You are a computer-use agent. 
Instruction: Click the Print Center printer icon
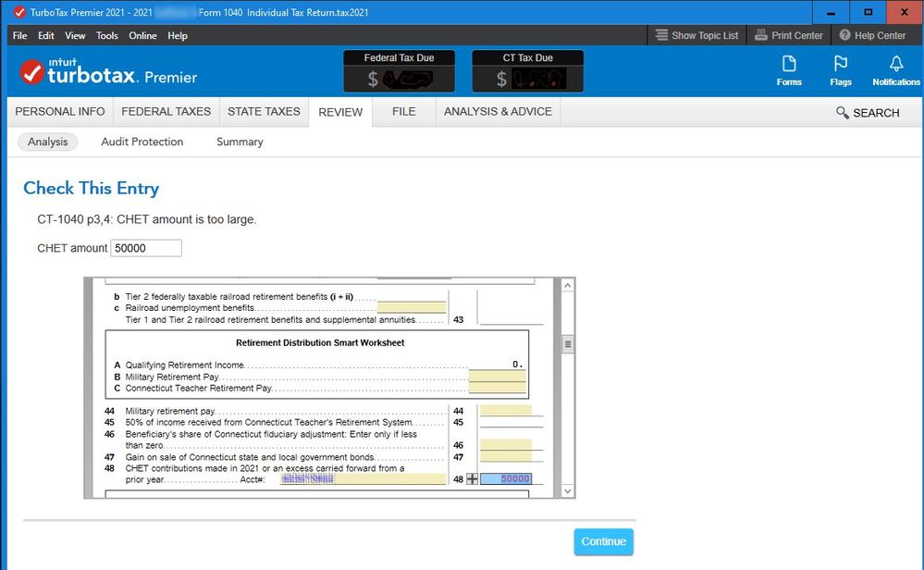761,35
